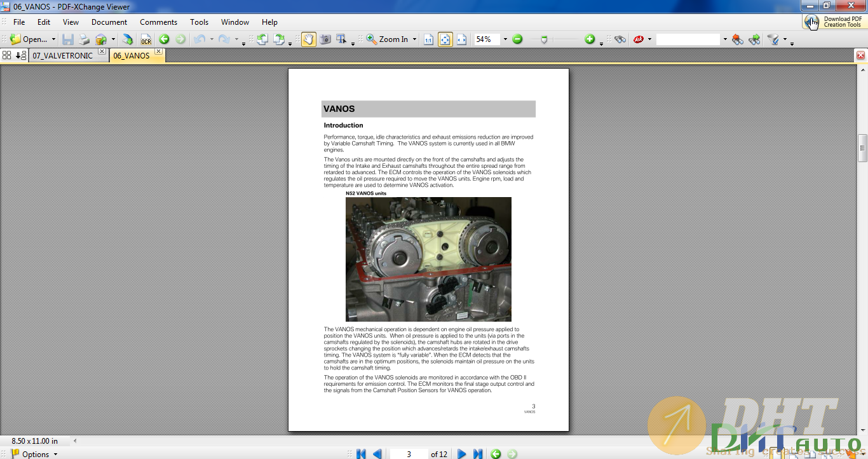Click the search text field

688,39
